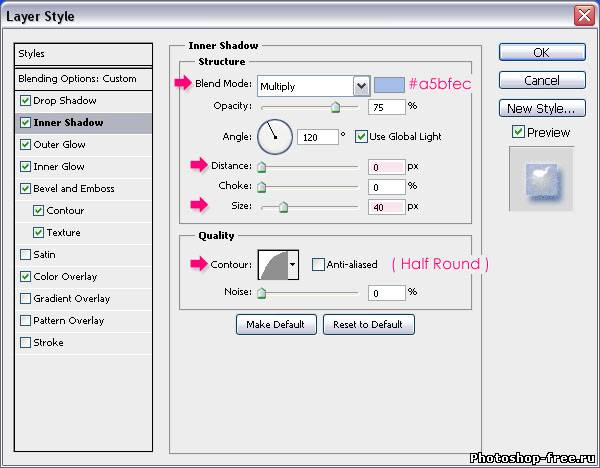The image size is (600, 468).
Task: Disable the Drop Shadow effect checkbox
Action: pyautogui.click(x=26, y=101)
